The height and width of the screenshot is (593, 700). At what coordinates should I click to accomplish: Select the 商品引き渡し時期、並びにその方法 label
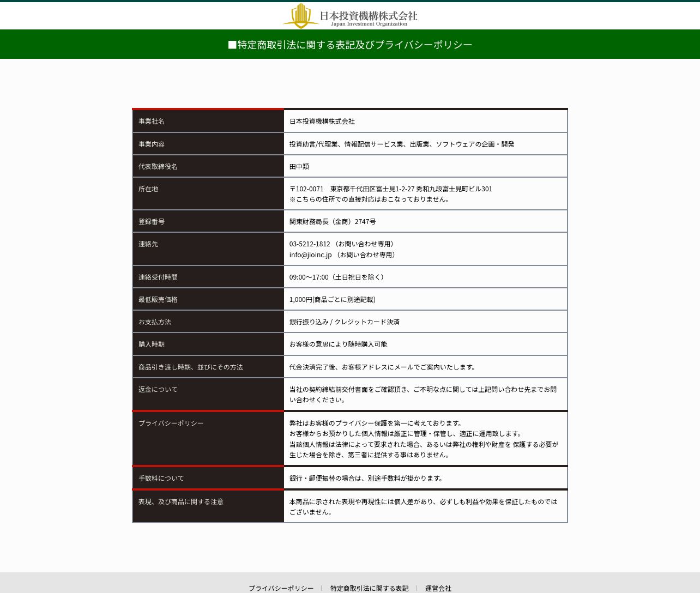tap(191, 367)
